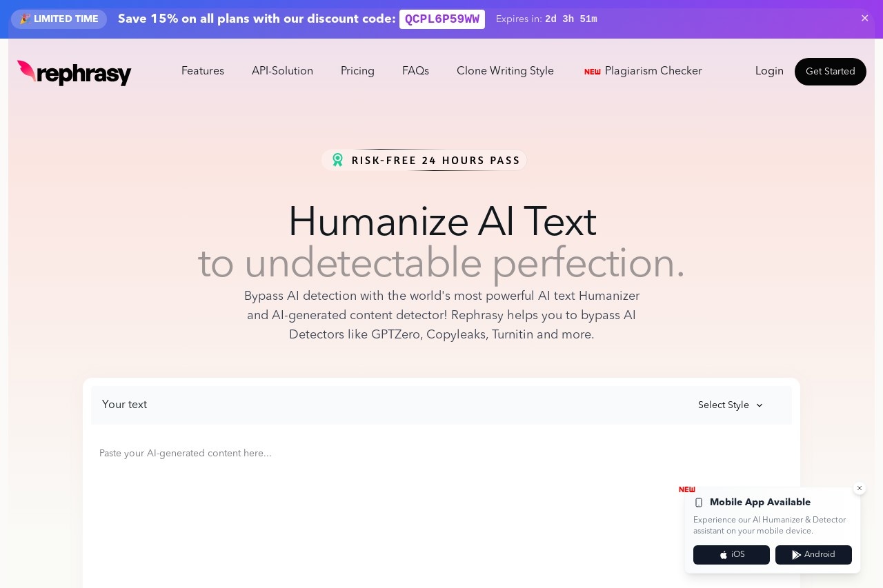
Task: Click the party popper Limited Time badge
Action: [59, 19]
